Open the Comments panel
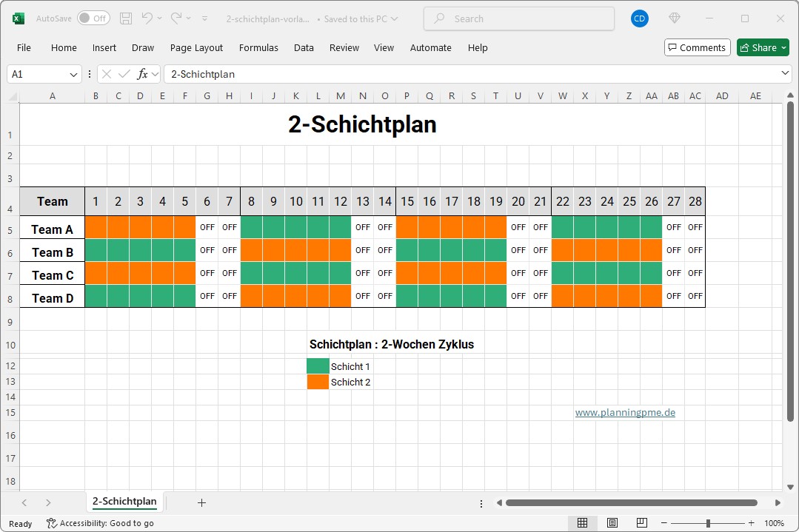799x532 pixels. pyautogui.click(x=697, y=47)
